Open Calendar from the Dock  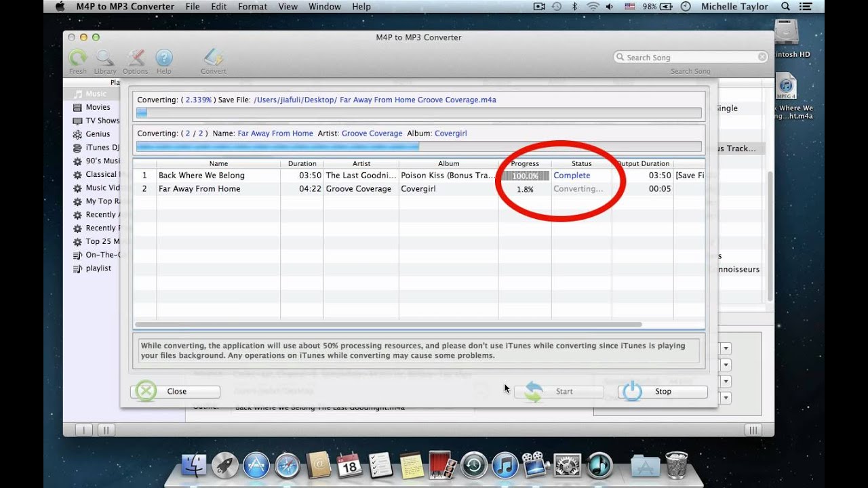click(x=349, y=466)
